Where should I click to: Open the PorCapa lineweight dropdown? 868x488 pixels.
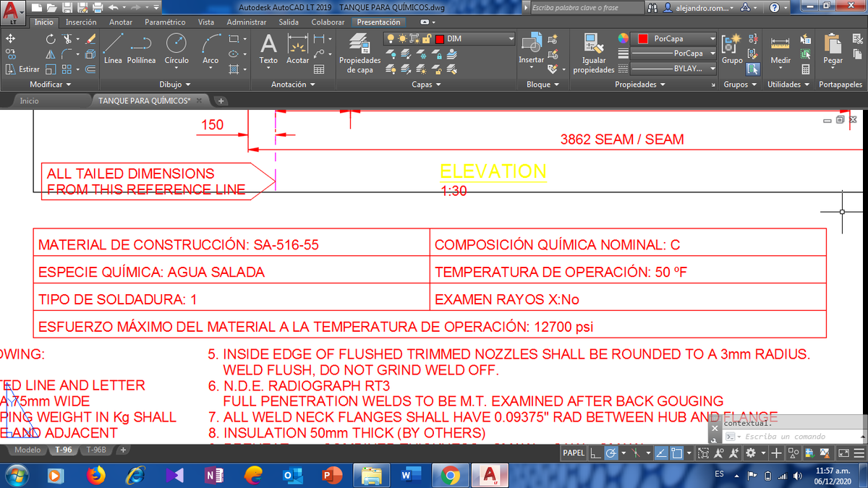pyautogui.click(x=675, y=53)
